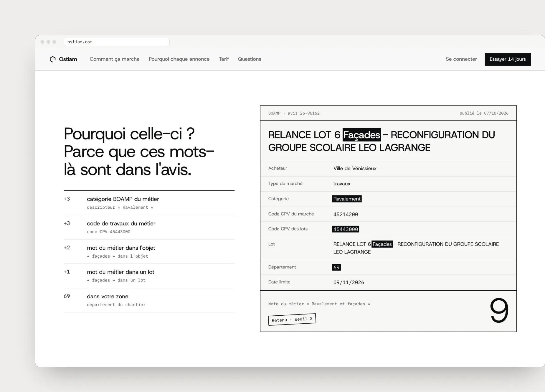This screenshot has width=545, height=392.
Task: Click 'Pourquoi celle-ci ?' heading
Action: pos(129,134)
